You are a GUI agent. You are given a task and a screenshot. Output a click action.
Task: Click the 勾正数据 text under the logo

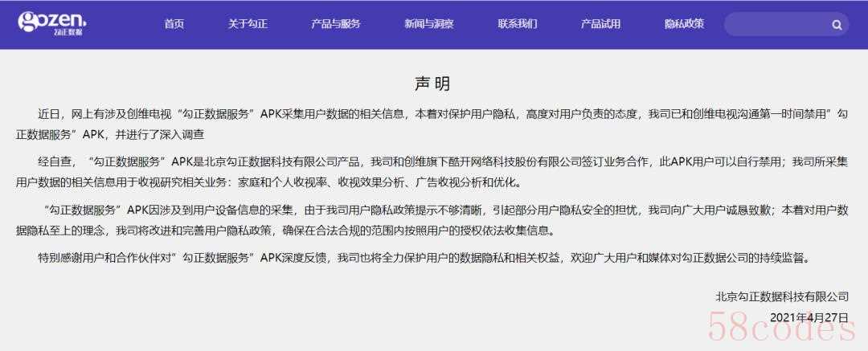pyautogui.click(x=68, y=34)
